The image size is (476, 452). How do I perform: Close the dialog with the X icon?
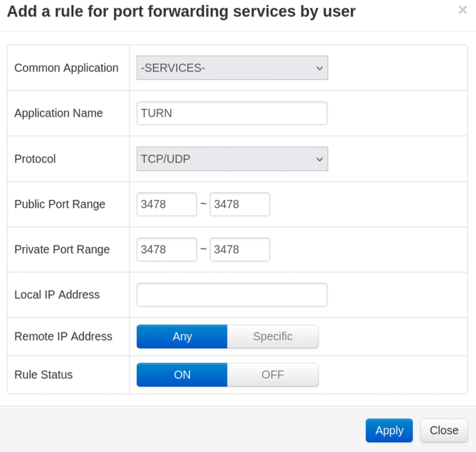(x=462, y=10)
